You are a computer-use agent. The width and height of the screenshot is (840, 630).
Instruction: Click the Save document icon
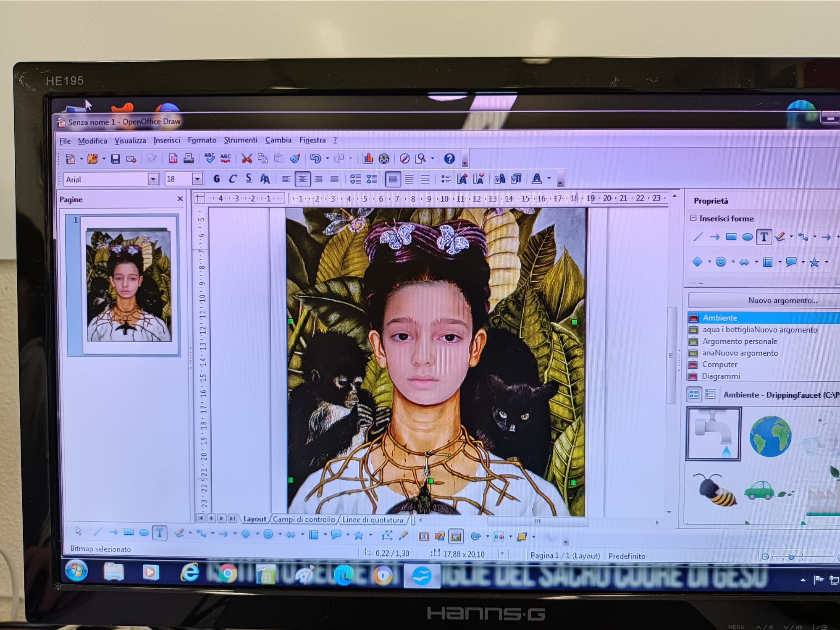(x=115, y=159)
